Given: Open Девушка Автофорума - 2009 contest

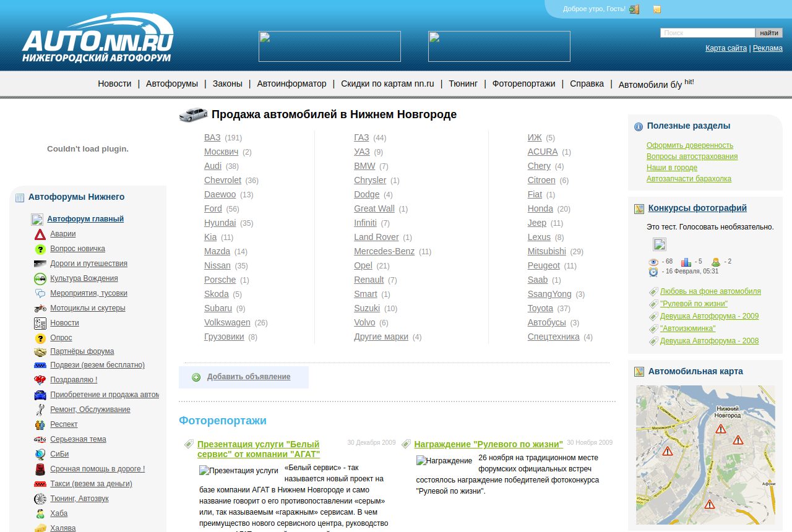Looking at the screenshot, I should 709,316.
